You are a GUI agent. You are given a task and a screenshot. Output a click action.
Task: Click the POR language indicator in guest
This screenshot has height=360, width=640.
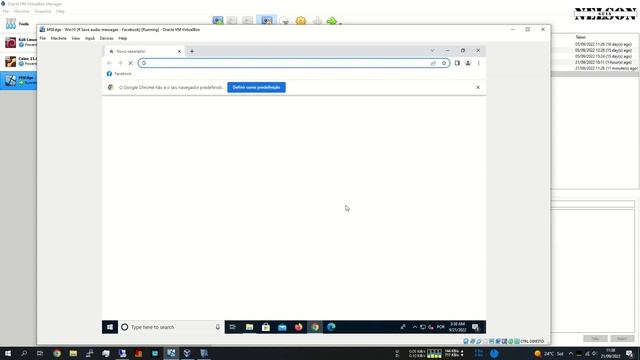[x=440, y=327]
